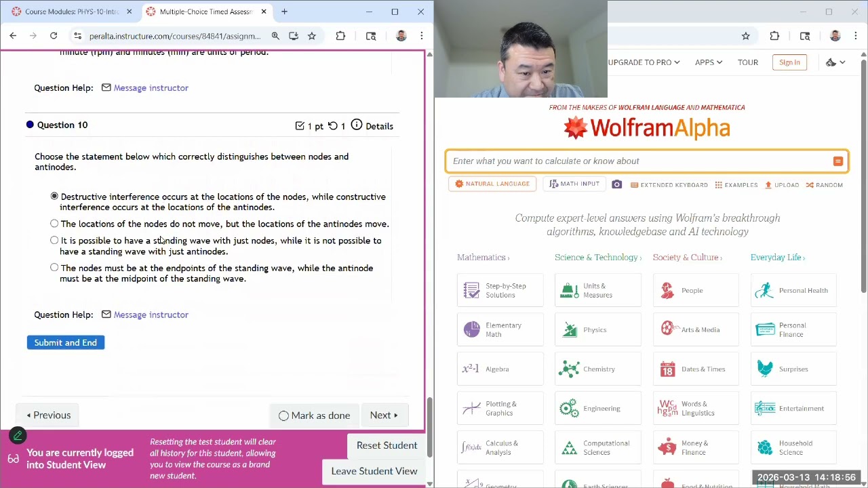Image resolution: width=868 pixels, height=488 pixels.
Task: Expand the Science & Technology category heading
Action: tap(598, 258)
